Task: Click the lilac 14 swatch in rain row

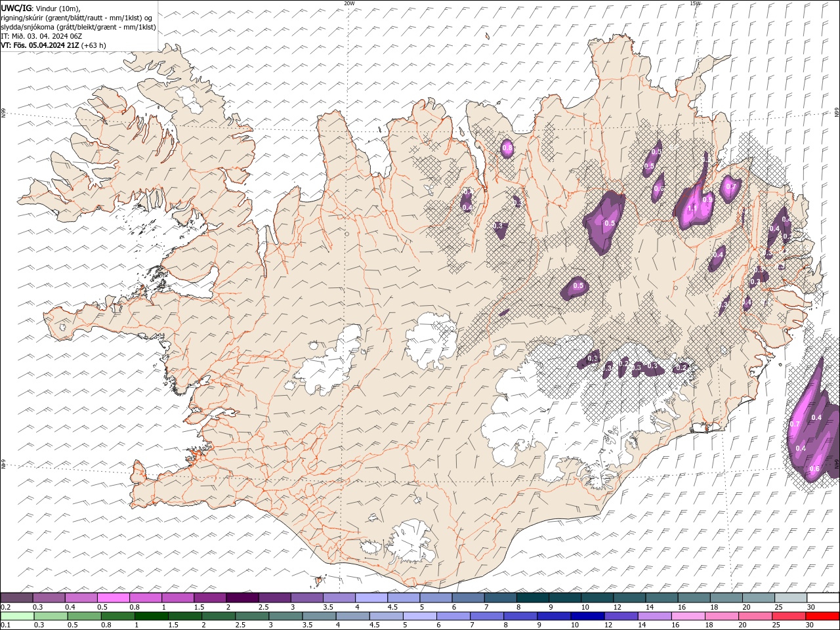Action: (x=654, y=616)
